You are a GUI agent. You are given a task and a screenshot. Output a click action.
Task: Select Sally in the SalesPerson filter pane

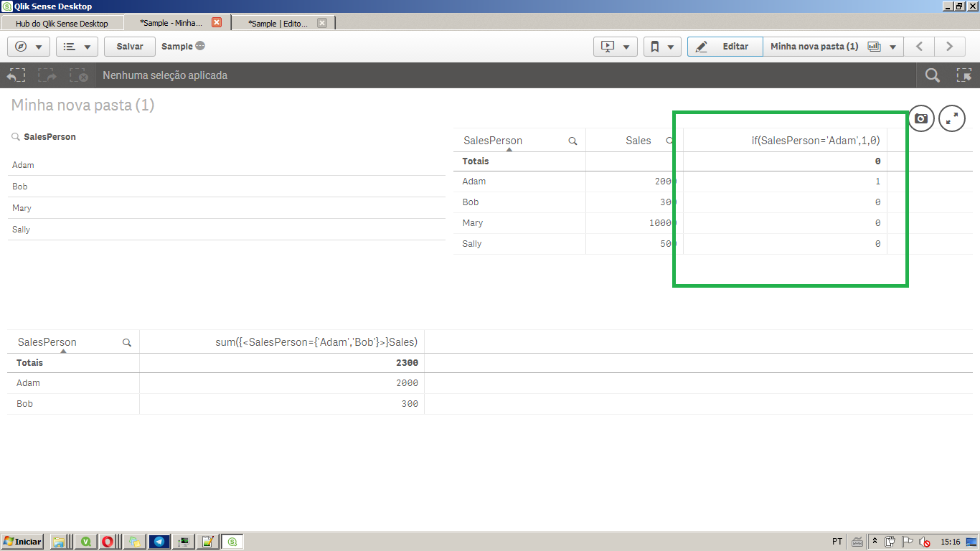[x=227, y=230]
